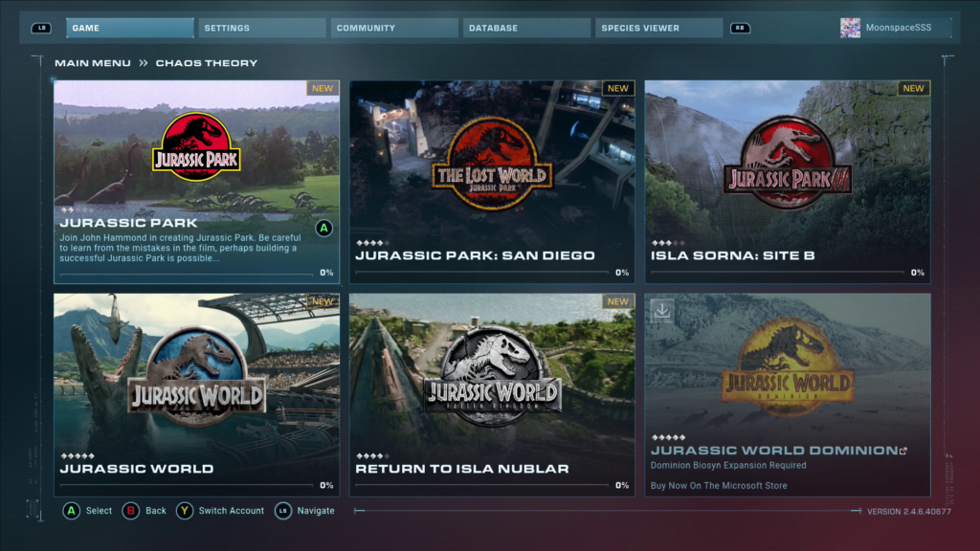The image size is (980, 551).
Task: Select the Jurassic Park: San Diego card
Action: [493, 182]
